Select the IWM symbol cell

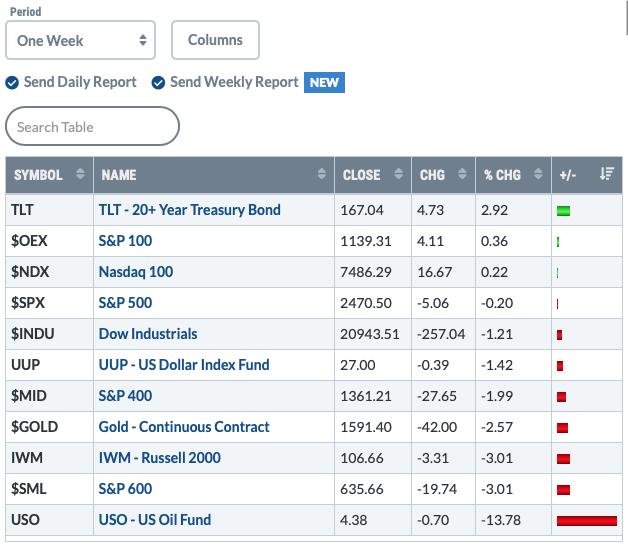(49, 458)
